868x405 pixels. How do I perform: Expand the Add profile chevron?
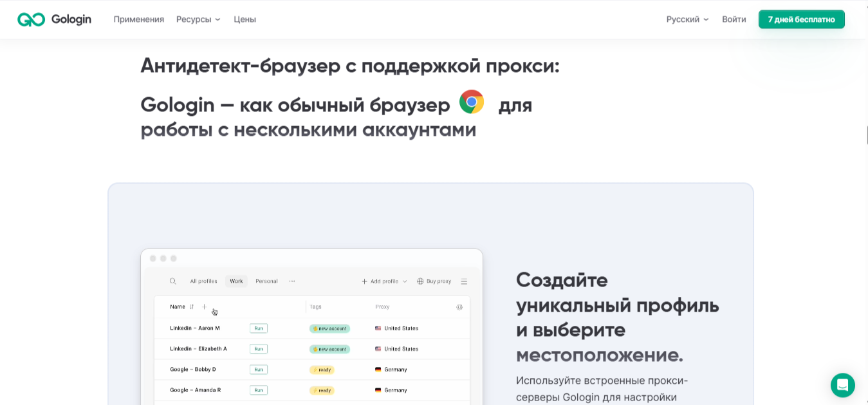click(x=405, y=281)
